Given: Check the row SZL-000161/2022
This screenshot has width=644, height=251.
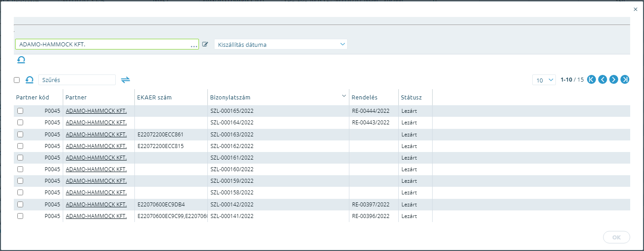Looking at the screenshot, I should pyautogui.click(x=20, y=157).
